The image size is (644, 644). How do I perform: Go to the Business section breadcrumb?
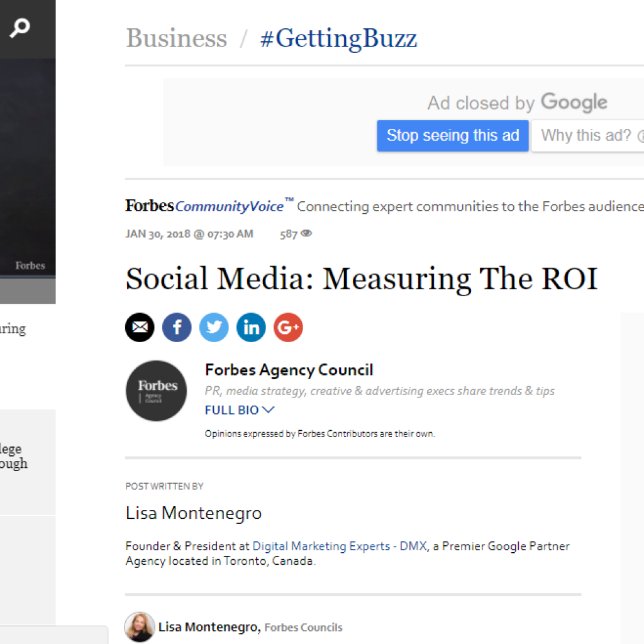[176, 38]
